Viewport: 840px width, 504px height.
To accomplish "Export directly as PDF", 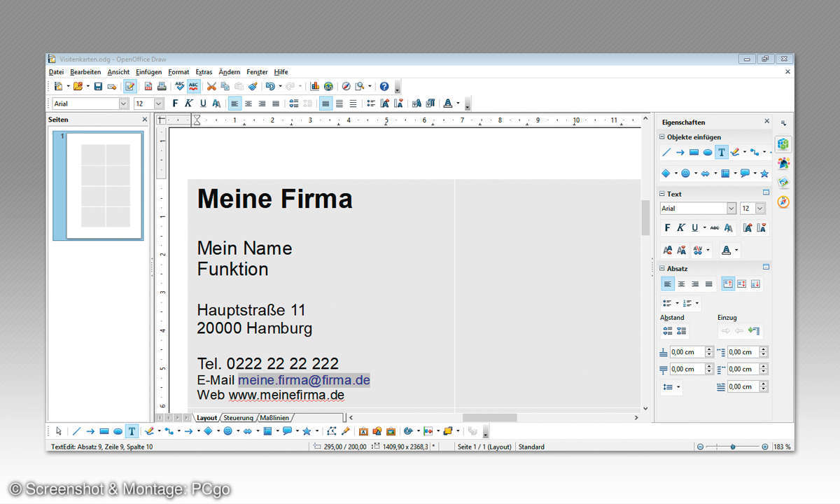I will pos(148,86).
